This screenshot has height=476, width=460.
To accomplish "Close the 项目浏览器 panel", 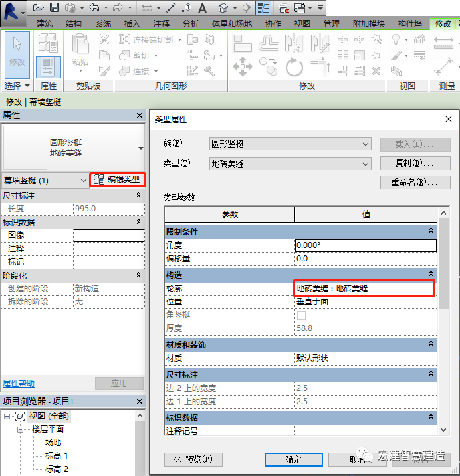I will coord(140,402).
